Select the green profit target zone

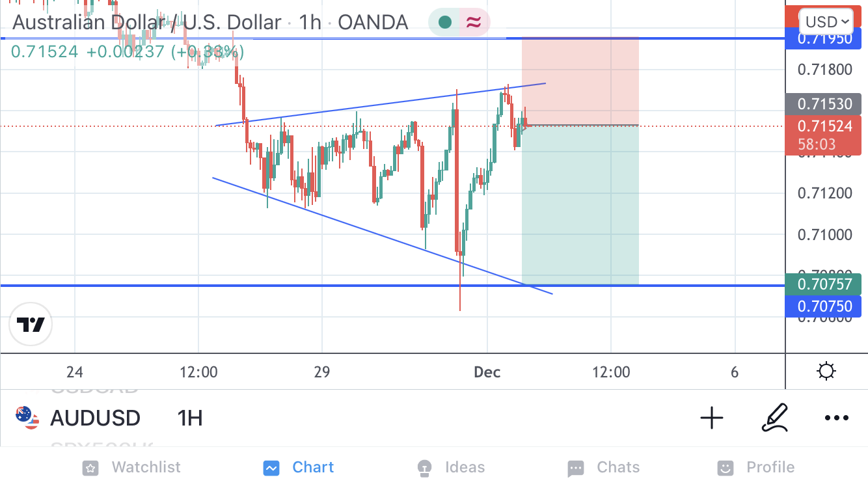[x=580, y=204]
